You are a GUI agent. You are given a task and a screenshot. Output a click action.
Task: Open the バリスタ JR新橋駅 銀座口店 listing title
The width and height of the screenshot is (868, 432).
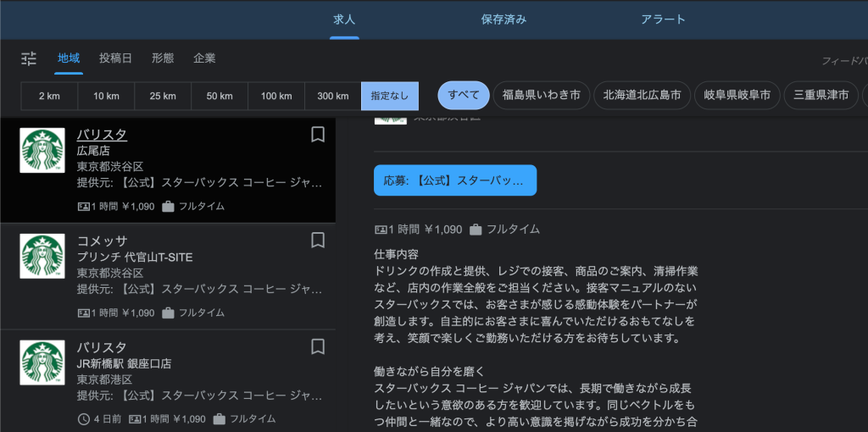(x=102, y=347)
